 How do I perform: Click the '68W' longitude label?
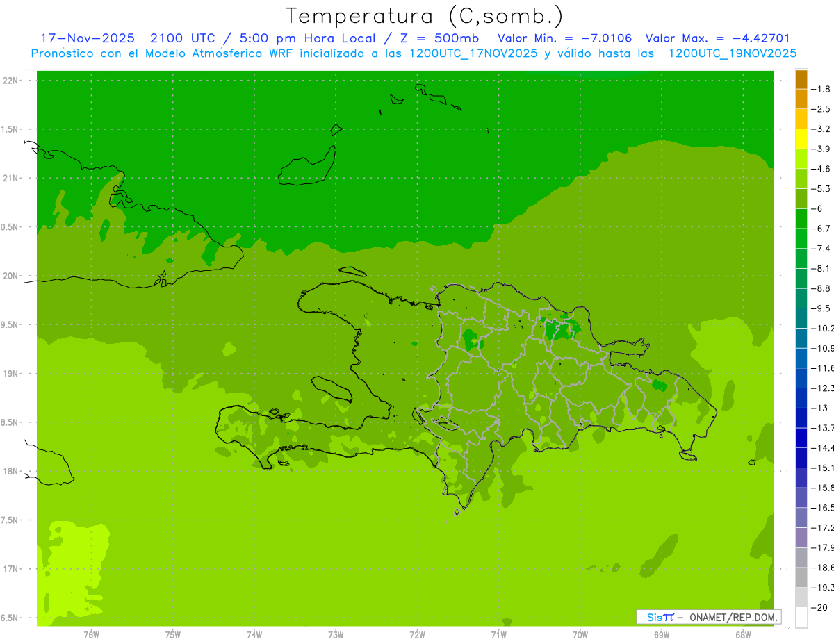coord(743,635)
